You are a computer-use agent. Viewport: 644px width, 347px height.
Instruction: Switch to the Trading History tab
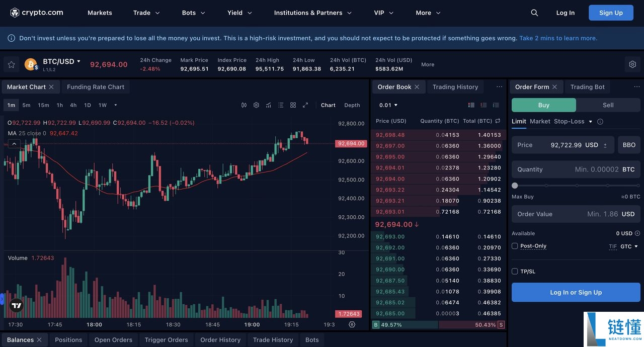click(455, 87)
